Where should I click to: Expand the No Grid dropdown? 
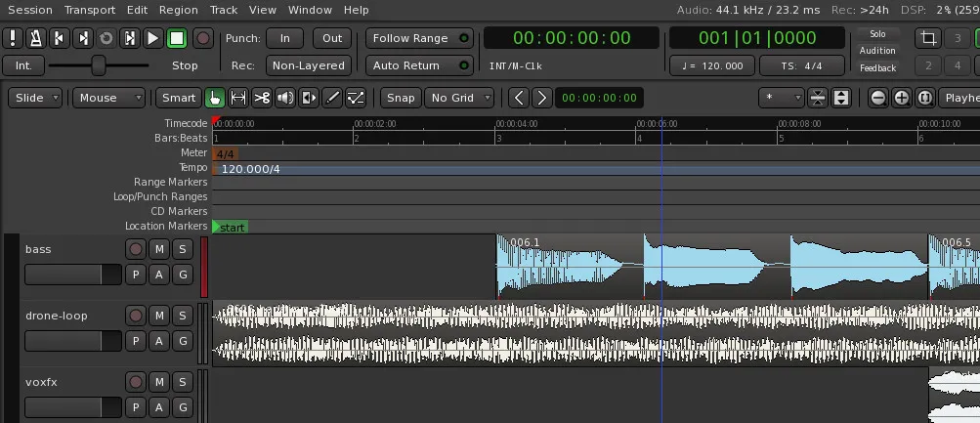[458, 98]
